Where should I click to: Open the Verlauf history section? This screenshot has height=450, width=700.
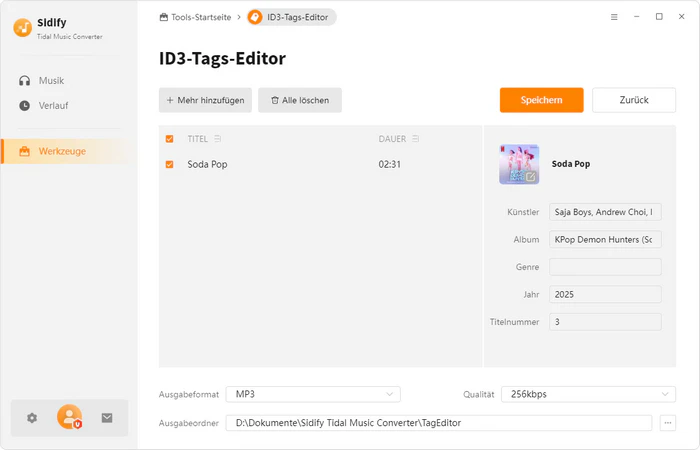pos(44,106)
